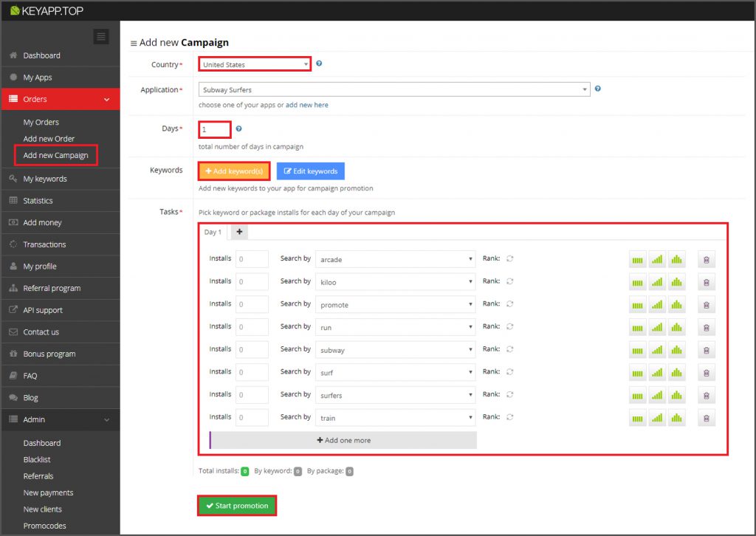Refresh rank for the arcade keyword
The width and height of the screenshot is (756, 536).
(510, 259)
